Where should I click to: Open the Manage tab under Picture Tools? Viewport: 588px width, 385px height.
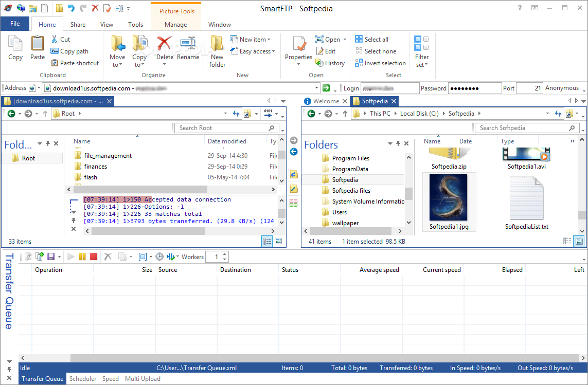pos(175,24)
